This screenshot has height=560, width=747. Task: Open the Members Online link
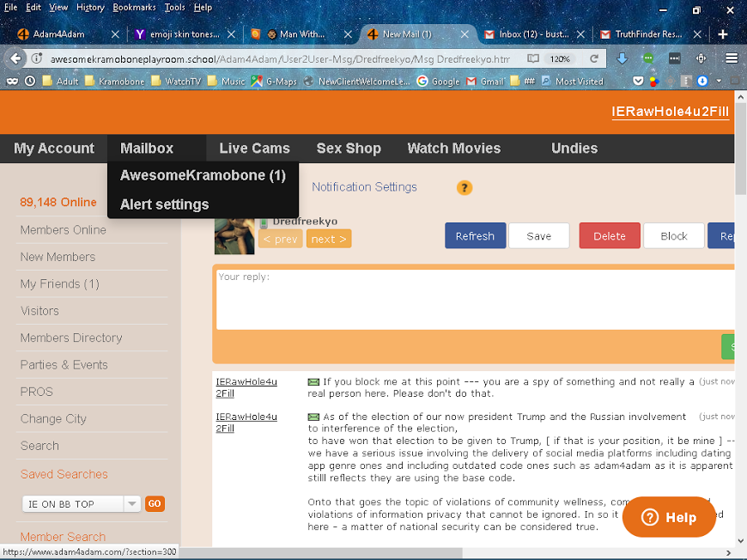coord(64,230)
